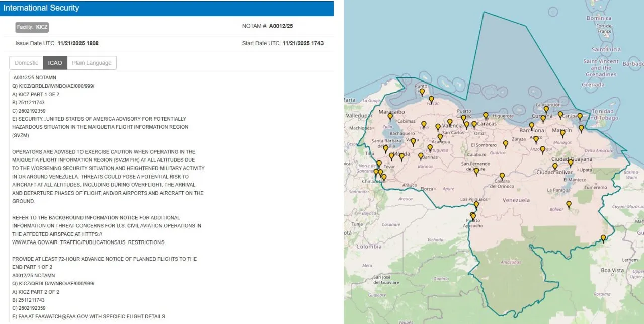Click the marker at Acarigua
Screen dimensions: 644x324
coord(440,137)
